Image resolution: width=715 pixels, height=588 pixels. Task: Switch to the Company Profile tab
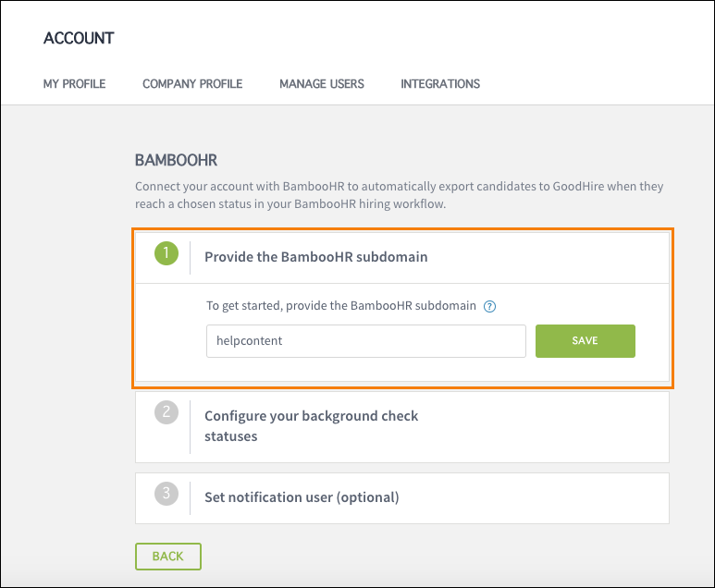(192, 84)
